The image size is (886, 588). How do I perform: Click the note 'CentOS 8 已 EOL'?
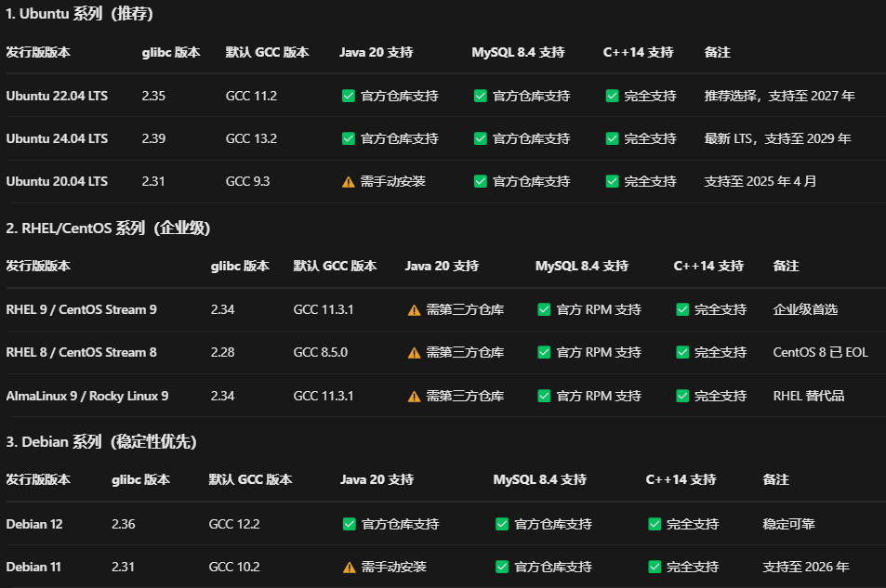click(820, 352)
